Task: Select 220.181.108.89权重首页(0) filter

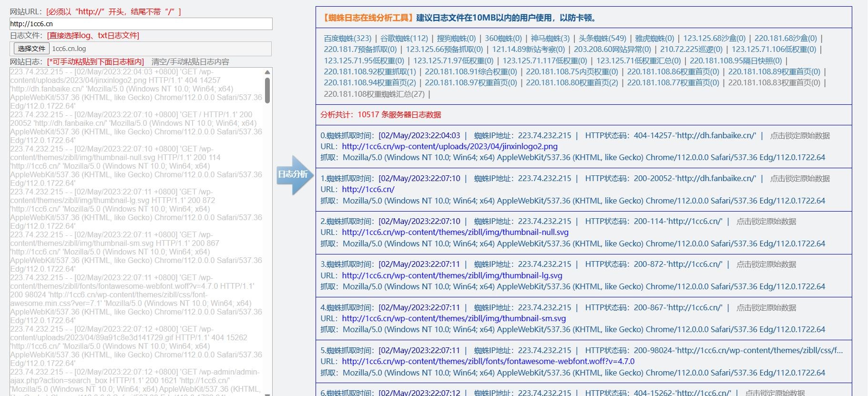Action: tap(774, 71)
